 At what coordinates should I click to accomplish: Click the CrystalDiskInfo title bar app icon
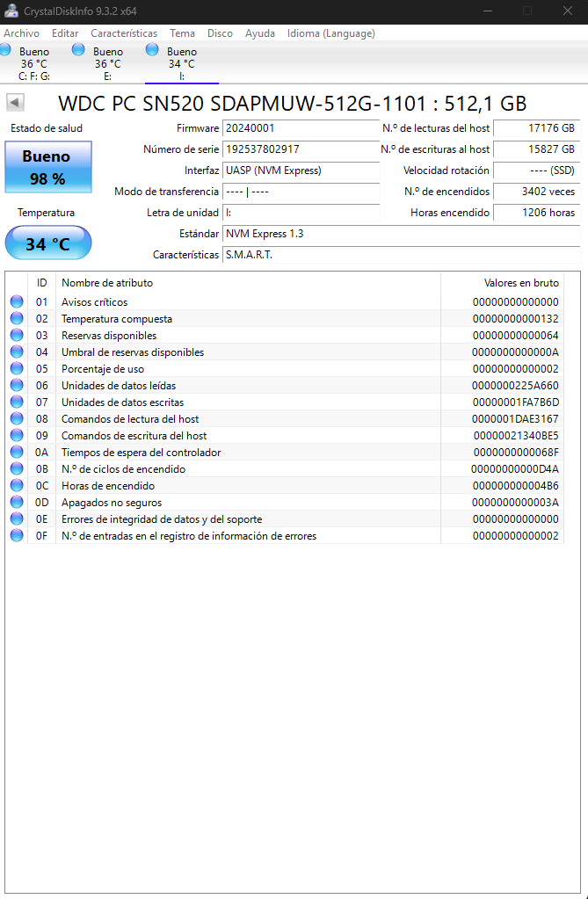[11, 11]
